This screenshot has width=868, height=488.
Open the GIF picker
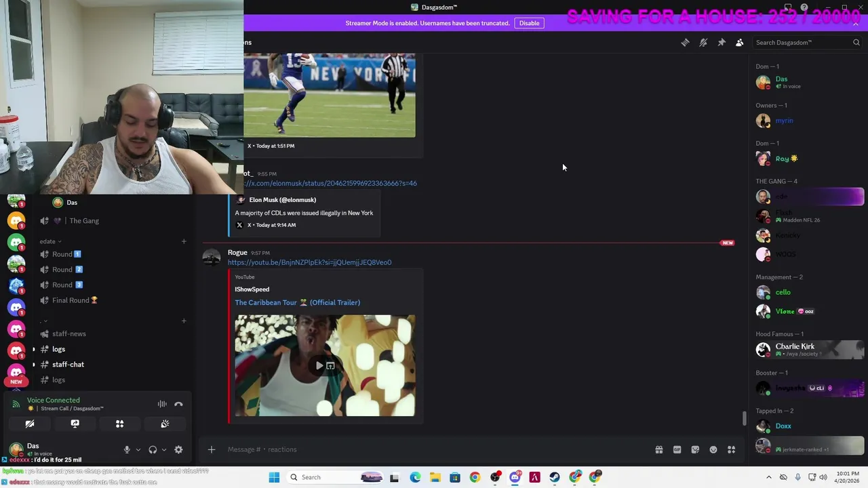pyautogui.click(x=677, y=449)
